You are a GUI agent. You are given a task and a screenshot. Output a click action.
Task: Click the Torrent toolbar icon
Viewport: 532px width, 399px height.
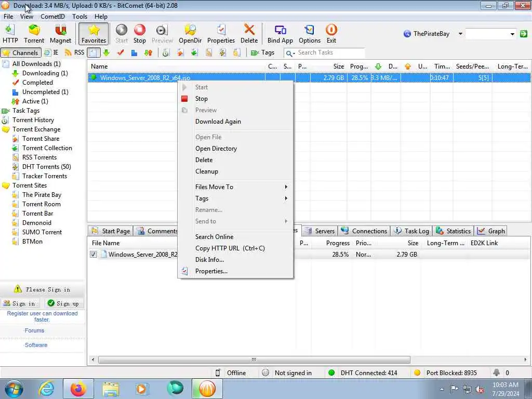click(34, 34)
